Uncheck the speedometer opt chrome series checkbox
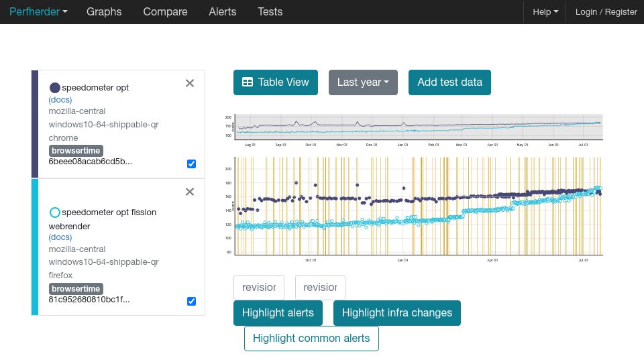 191,164
